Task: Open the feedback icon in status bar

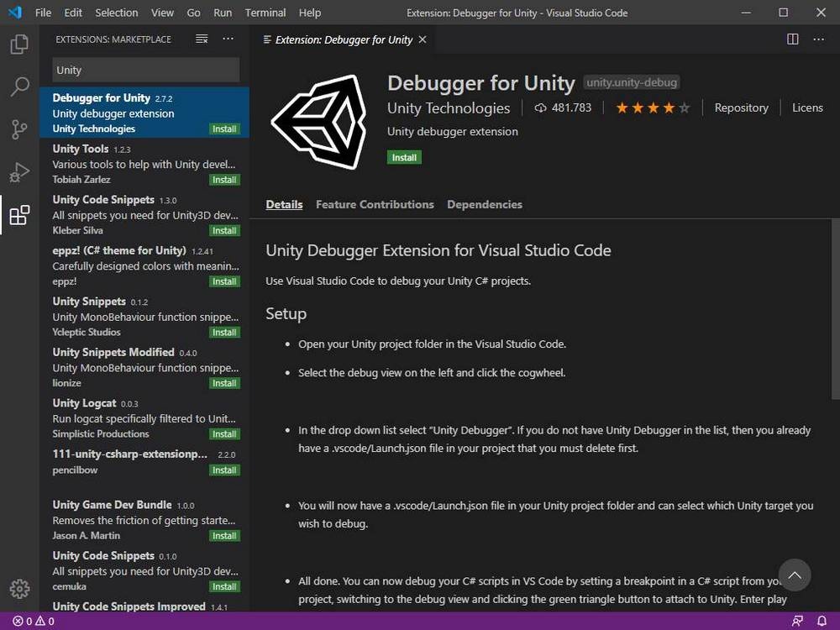Action: pos(797,622)
